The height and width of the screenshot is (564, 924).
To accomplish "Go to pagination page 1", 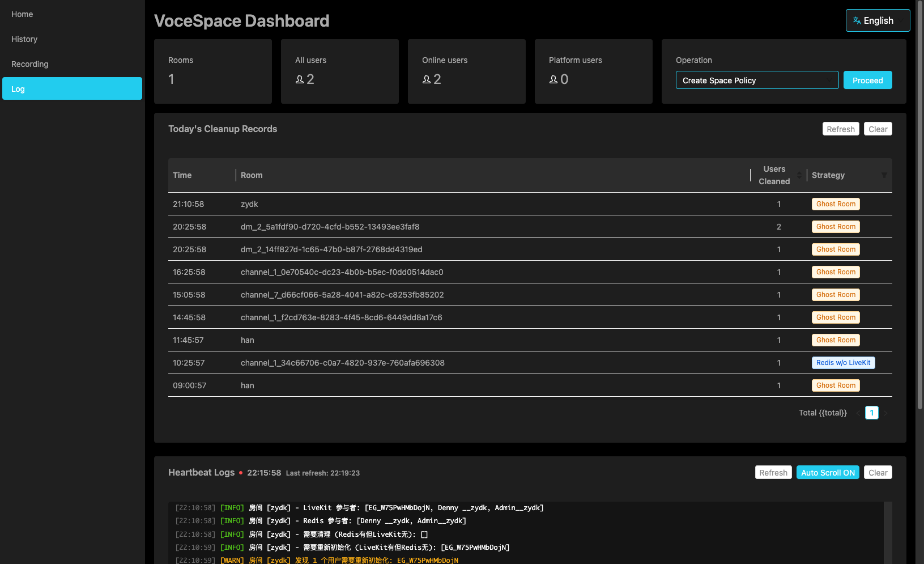I will [871, 413].
